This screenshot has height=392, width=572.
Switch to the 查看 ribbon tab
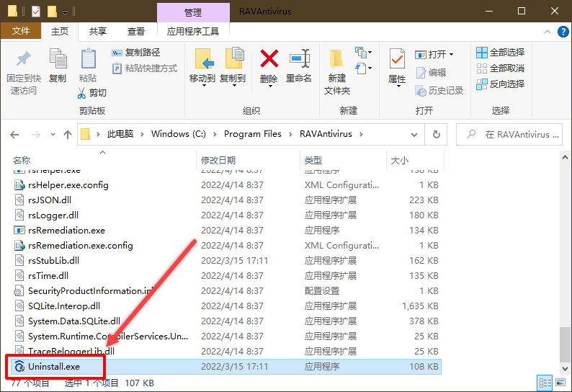coord(135,32)
